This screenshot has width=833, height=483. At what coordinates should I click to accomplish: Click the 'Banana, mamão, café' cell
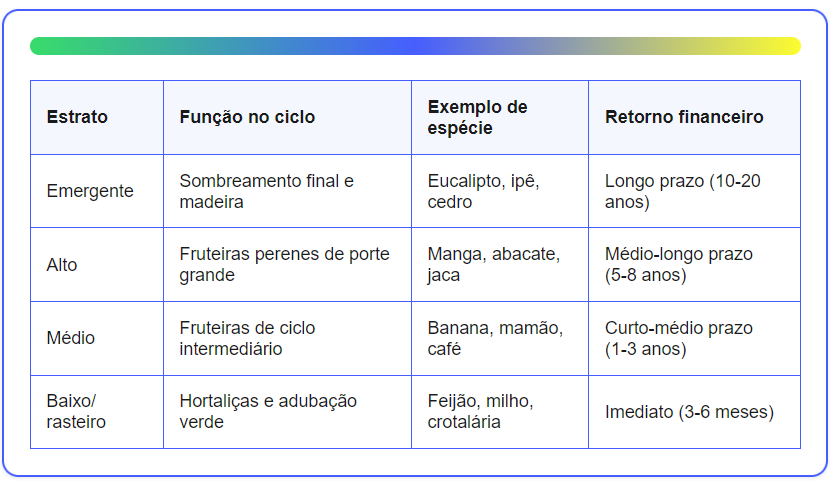point(500,338)
